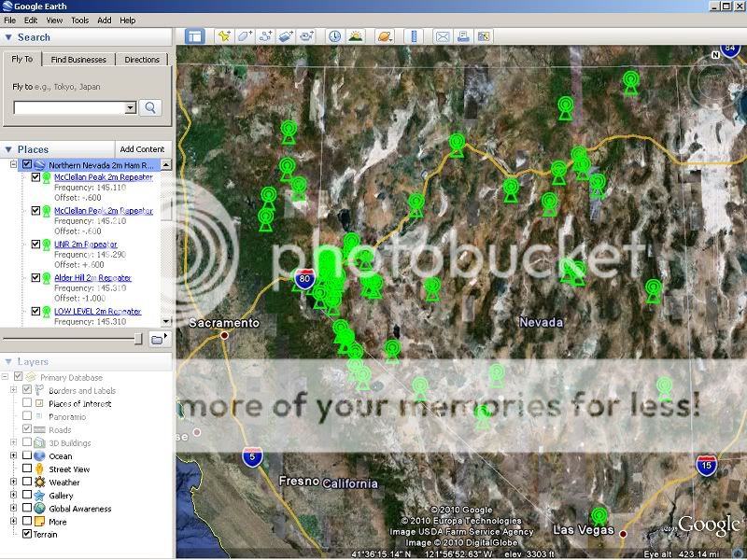Viewport: 747px width, 560px height.
Task: Click the Hide Sidebar toolbar icon
Action: [195, 36]
